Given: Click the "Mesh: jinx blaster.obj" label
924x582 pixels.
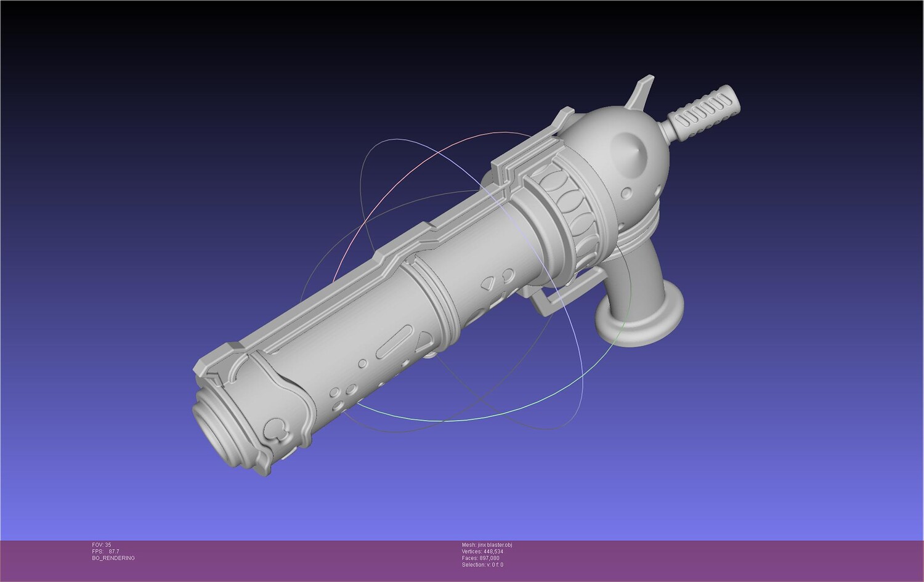Looking at the screenshot, I should pos(487,545).
